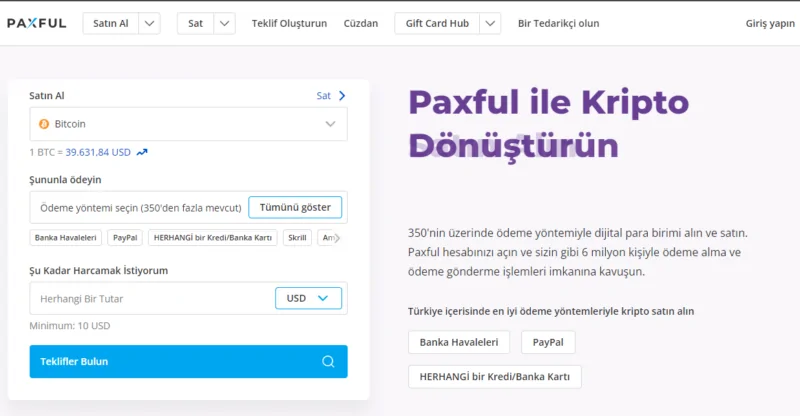Click the Şu Kadar Harcamak İstiyorum label

tap(98, 271)
